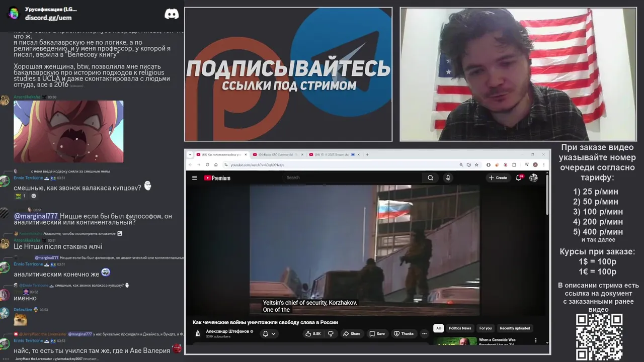This screenshot has width=644, height=362.
Task: Select the 'Politics News' filter chip
Action: pos(460,328)
